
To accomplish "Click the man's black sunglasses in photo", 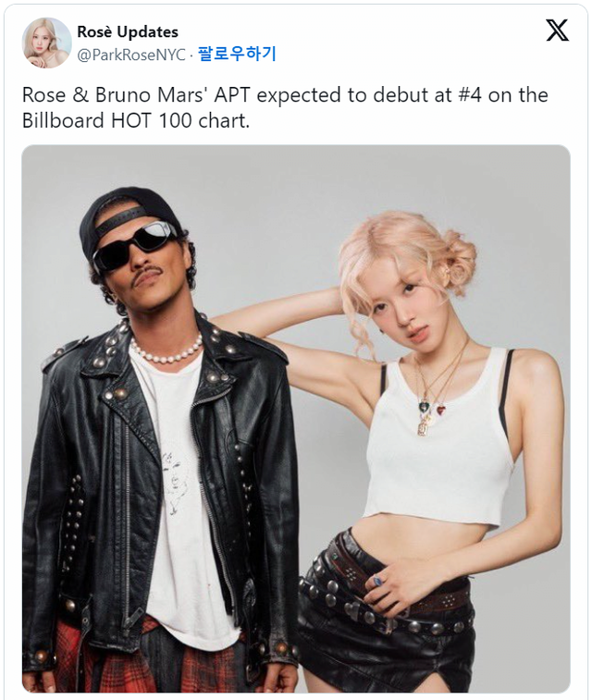I will pos(135,243).
